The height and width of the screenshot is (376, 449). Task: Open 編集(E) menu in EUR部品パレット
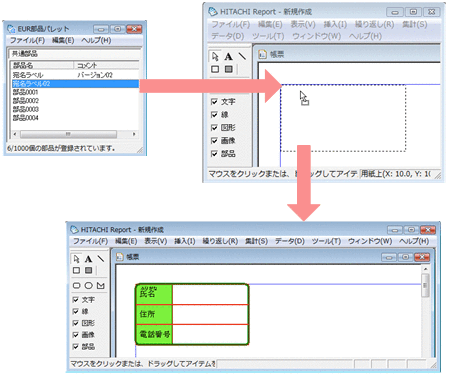point(63,40)
